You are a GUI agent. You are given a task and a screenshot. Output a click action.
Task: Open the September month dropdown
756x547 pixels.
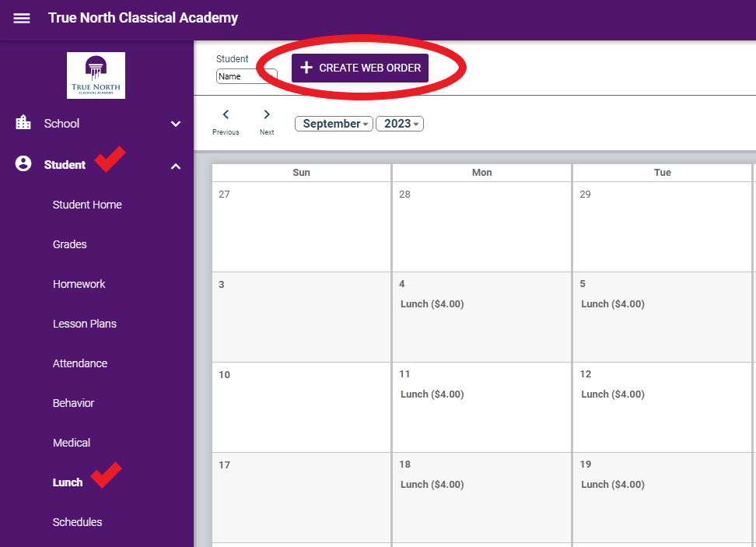tap(334, 124)
